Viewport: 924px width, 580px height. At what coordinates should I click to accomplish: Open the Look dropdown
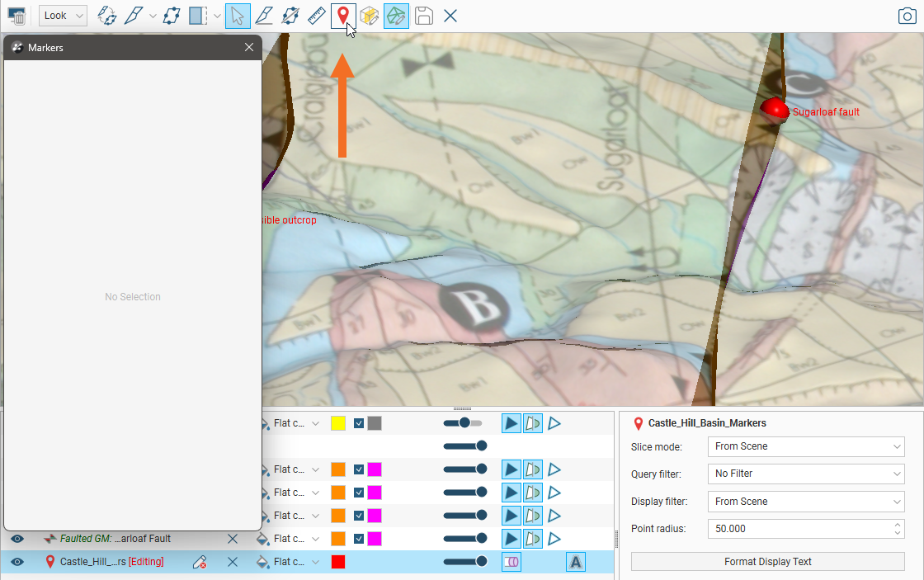tap(63, 16)
